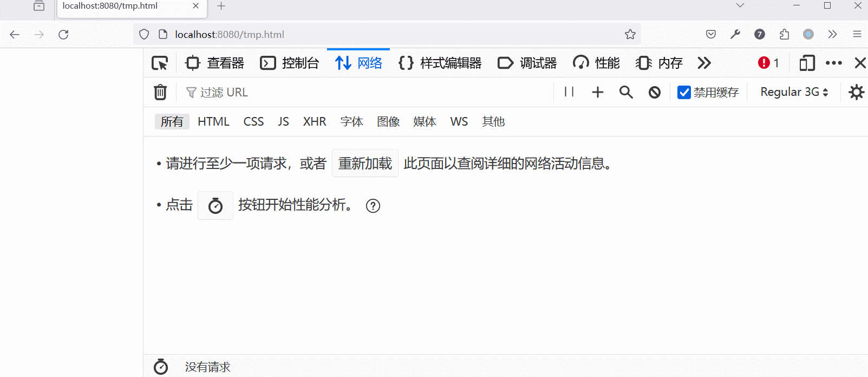Open the 样式编辑器 style editor tab
Viewport: 868px width, 377px height.
point(440,63)
